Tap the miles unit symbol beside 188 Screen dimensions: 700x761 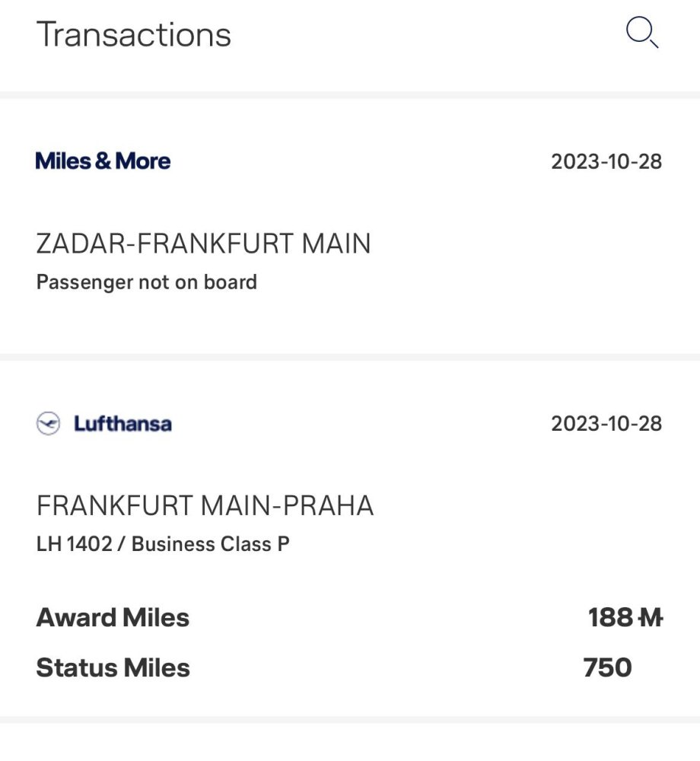(x=649, y=618)
